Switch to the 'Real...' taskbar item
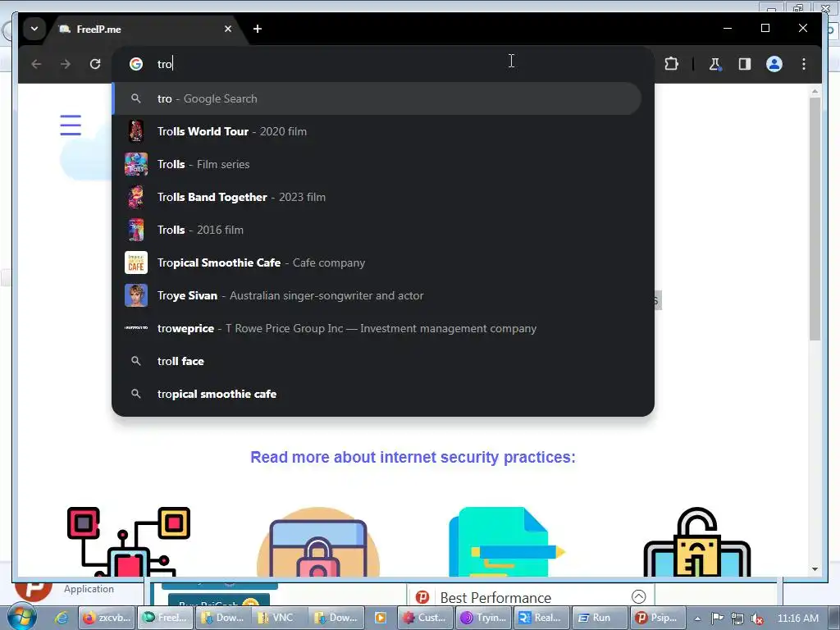 point(541,618)
